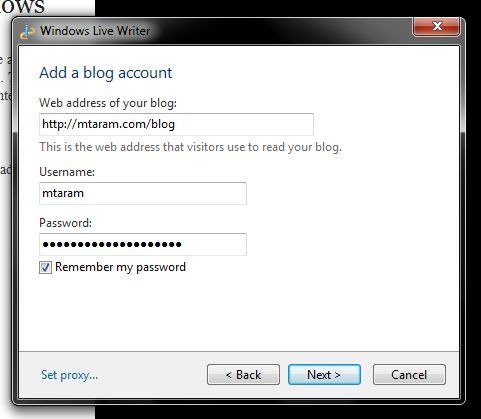Click the 'Web address of your blog:' label

coord(108,103)
